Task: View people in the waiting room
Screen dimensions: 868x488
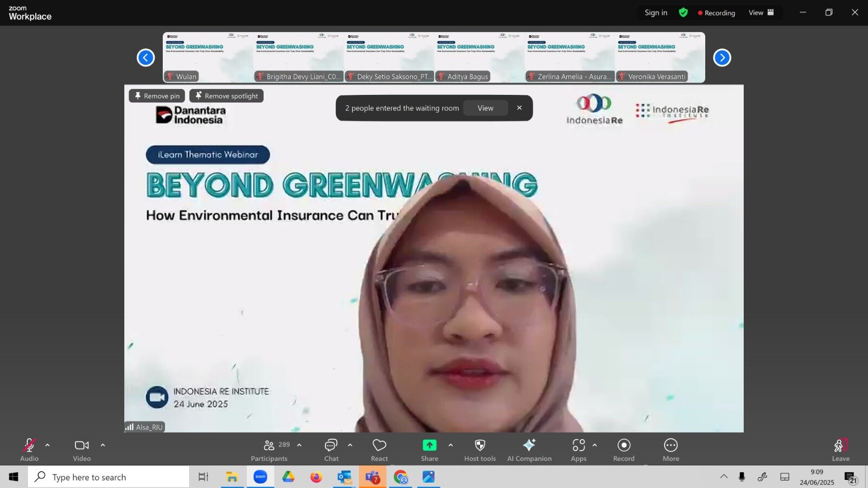Action: tap(486, 108)
